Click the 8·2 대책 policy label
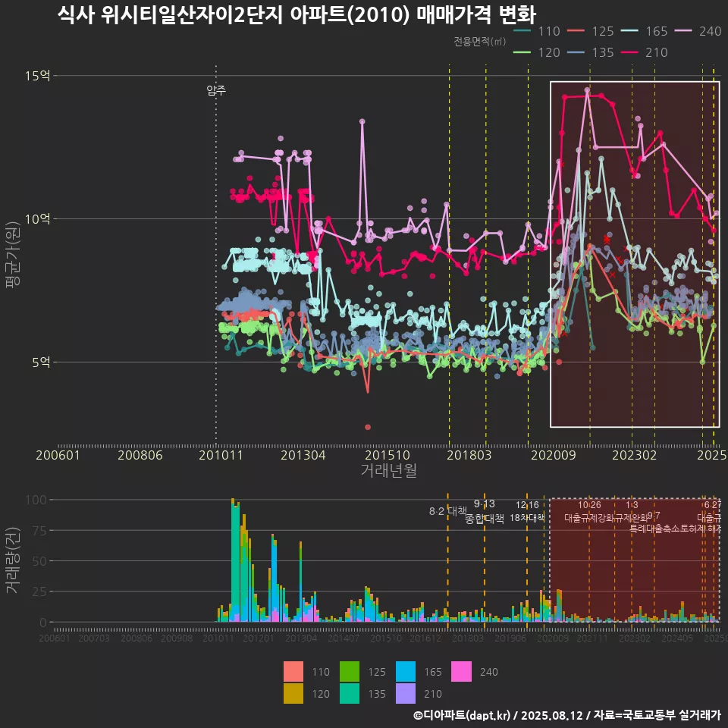The image size is (728, 728). [448, 511]
